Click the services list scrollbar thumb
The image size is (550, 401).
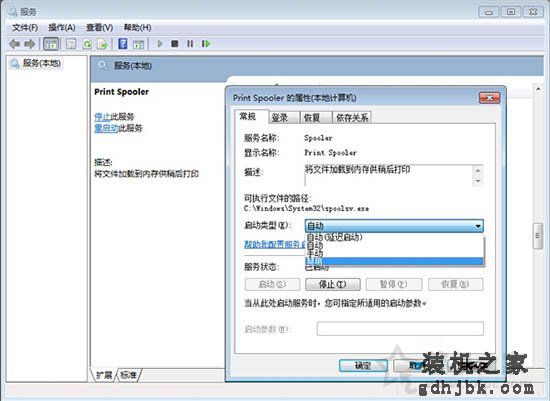coord(537,236)
